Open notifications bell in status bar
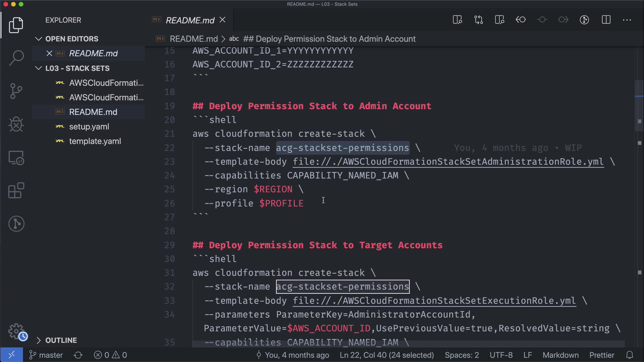 pos(630,355)
